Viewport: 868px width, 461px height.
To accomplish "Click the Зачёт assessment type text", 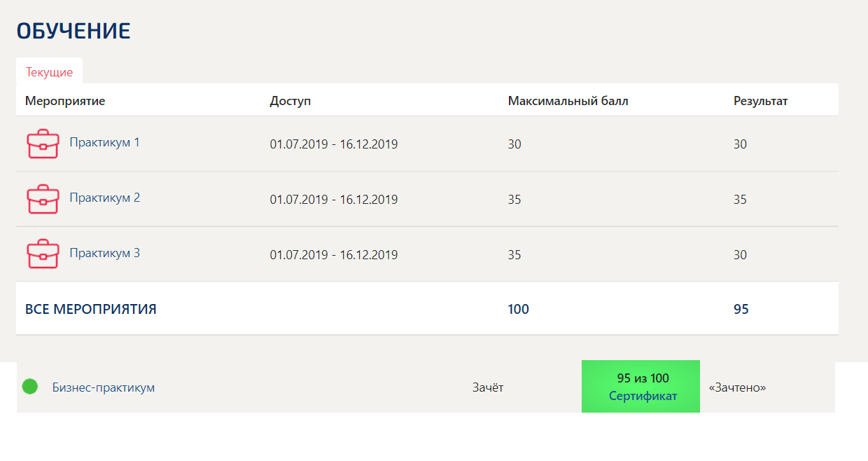I will pos(488,387).
